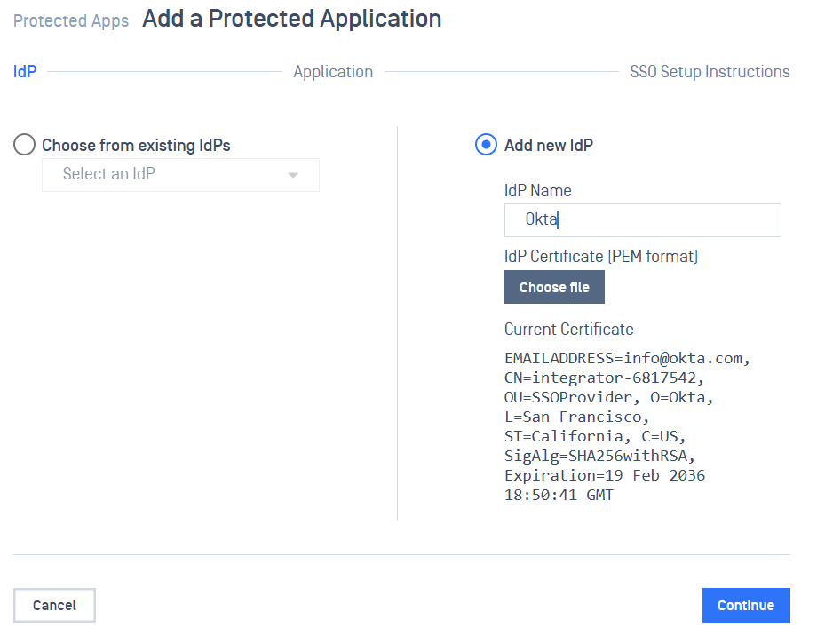Viewport: 817px width, 644px height.
Task: Focus the IdP Name input field
Action: pos(642,220)
